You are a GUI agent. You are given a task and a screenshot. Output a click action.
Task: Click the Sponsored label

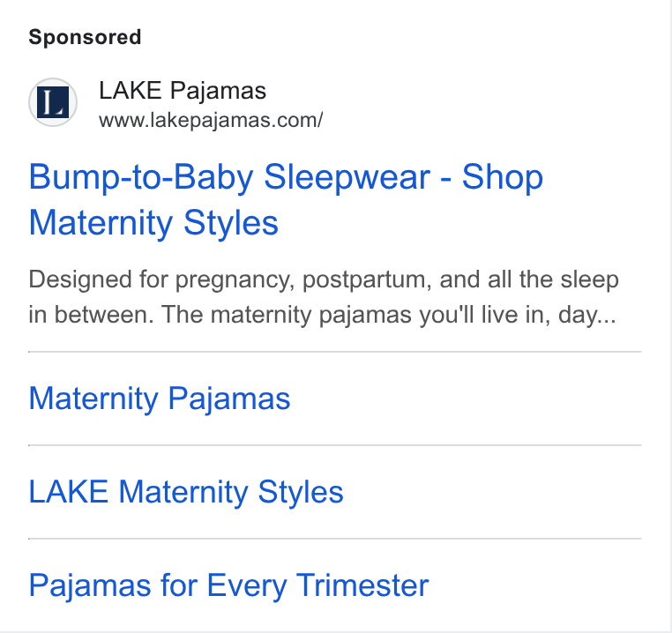pyautogui.click(x=85, y=37)
